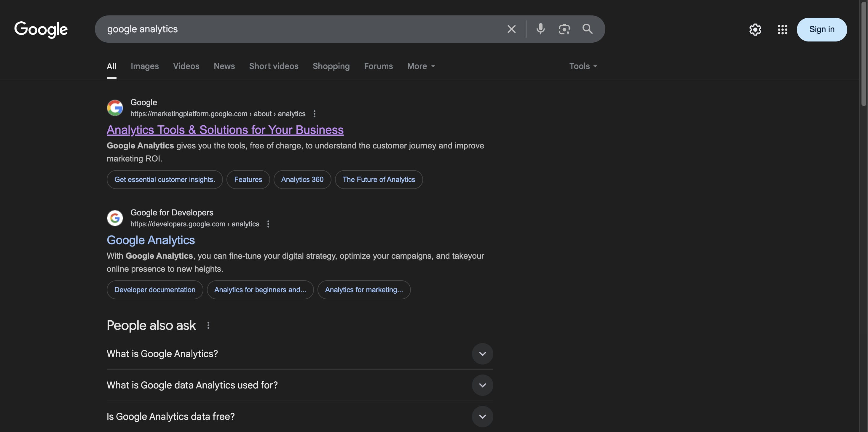This screenshot has width=868, height=432.
Task: Open 'Analytics Tools & Solutions for Your Business' link
Action: coord(225,130)
